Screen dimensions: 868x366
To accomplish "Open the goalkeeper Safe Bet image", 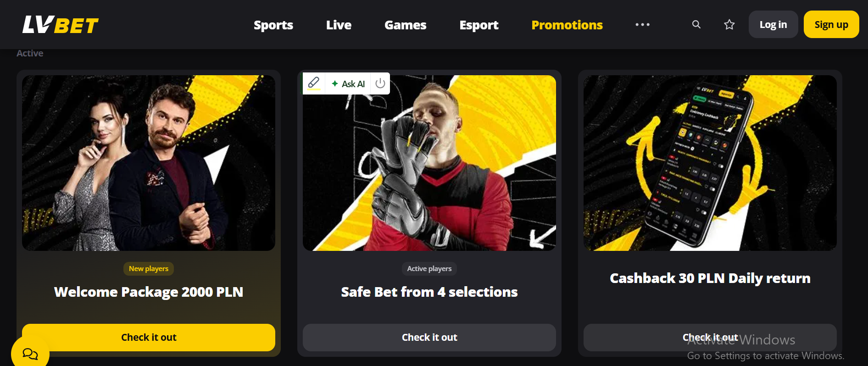I will coord(429,163).
